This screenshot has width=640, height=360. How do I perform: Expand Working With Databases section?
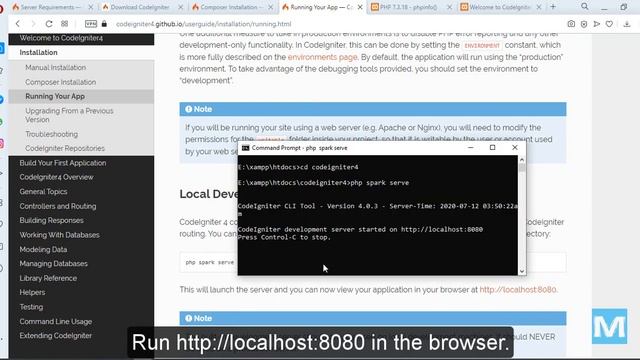point(60,235)
